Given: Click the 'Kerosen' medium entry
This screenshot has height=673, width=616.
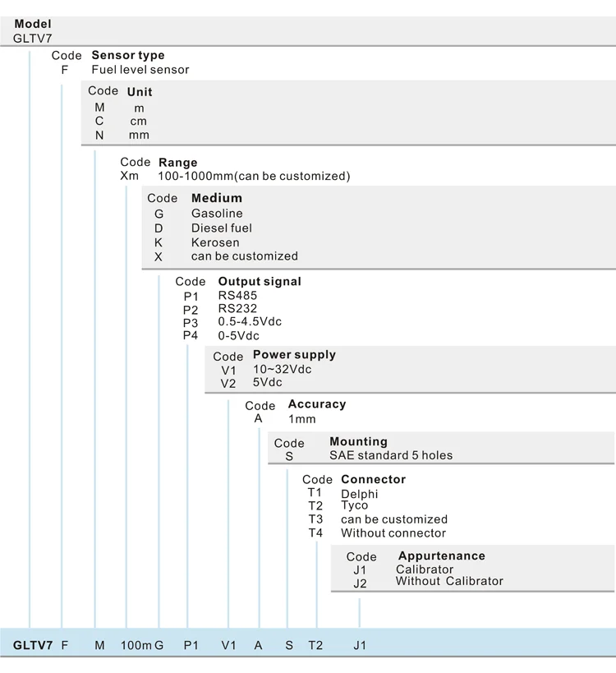Looking at the screenshot, I should click(215, 242).
